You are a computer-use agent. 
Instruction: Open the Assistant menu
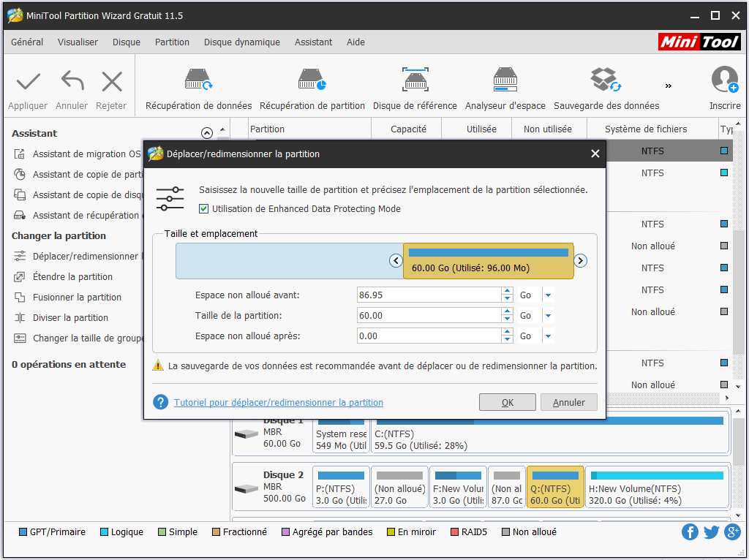tap(313, 42)
